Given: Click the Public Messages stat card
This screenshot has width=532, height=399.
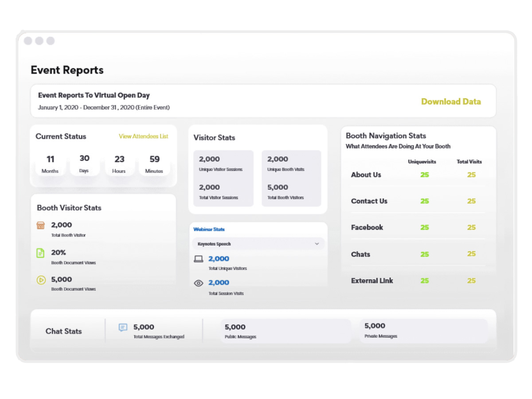Looking at the screenshot, I should click(285, 331).
